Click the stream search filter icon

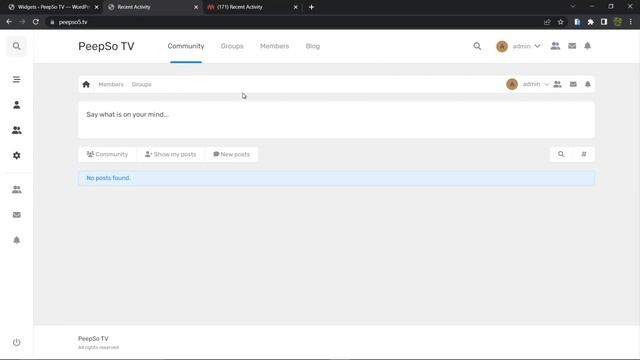pos(561,154)
